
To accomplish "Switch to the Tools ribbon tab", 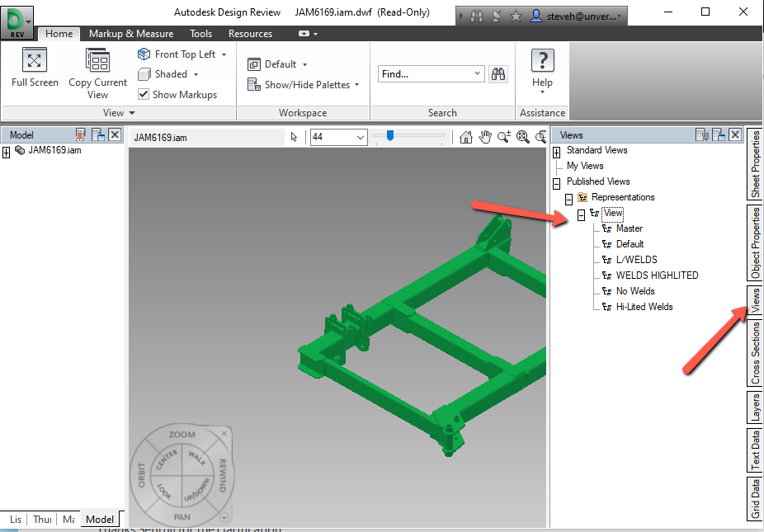I will (x=200, y=34).
